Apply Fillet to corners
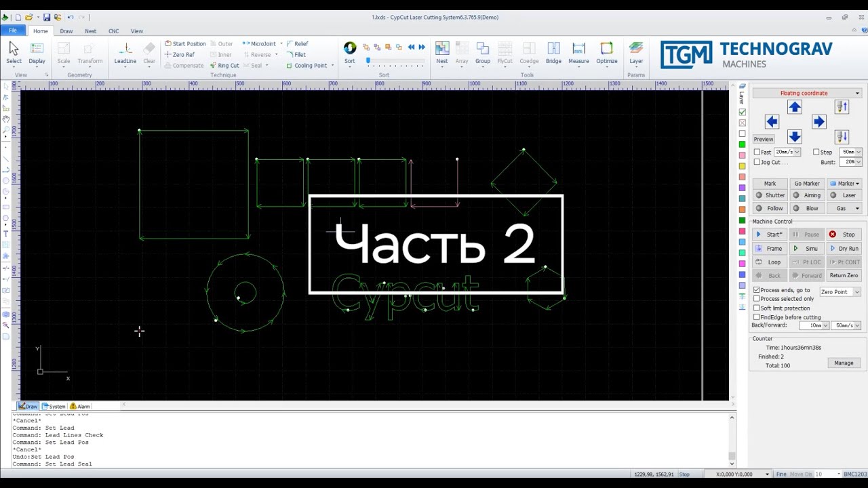This screenshot has height=488, width=868. 296,55
